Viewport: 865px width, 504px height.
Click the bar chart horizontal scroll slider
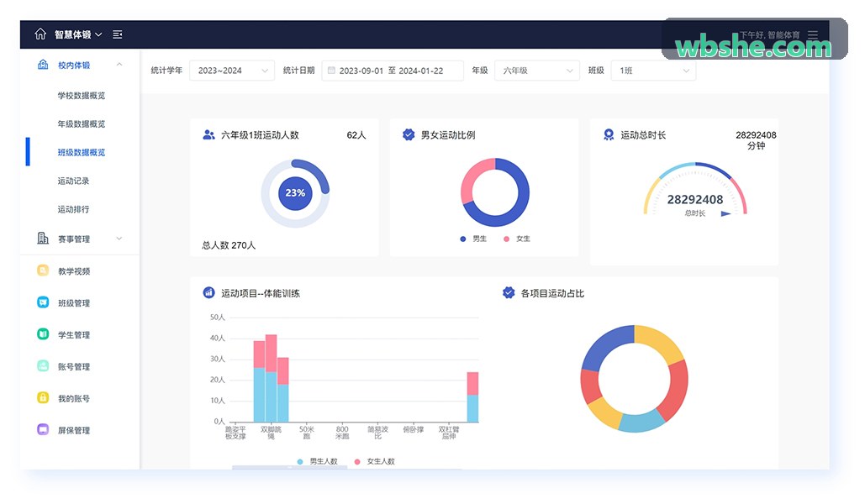[x=290, y=467]
